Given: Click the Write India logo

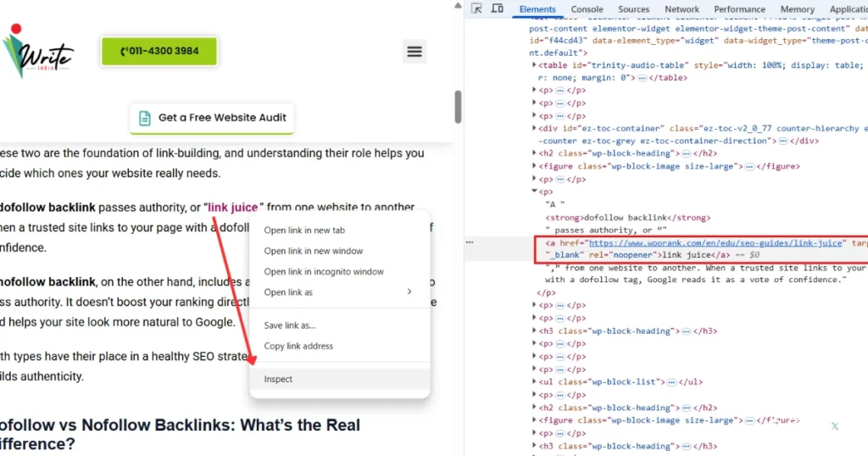Looking at the screenshot, I should (37, 52).
